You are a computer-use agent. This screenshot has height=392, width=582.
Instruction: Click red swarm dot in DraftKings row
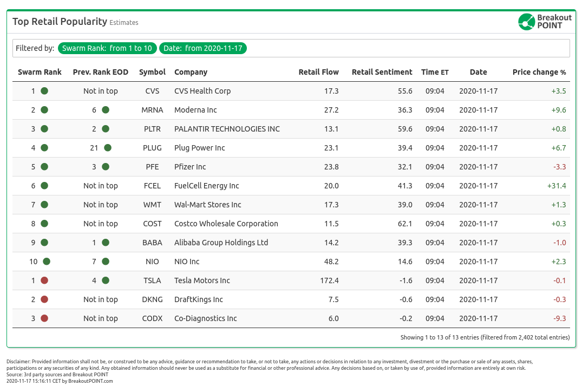[44, 299]
